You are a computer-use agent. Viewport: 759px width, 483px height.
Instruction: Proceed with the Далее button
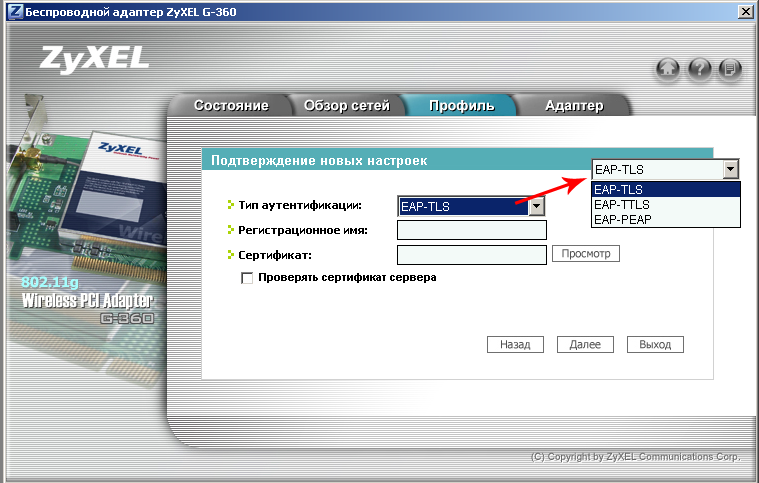585,345
